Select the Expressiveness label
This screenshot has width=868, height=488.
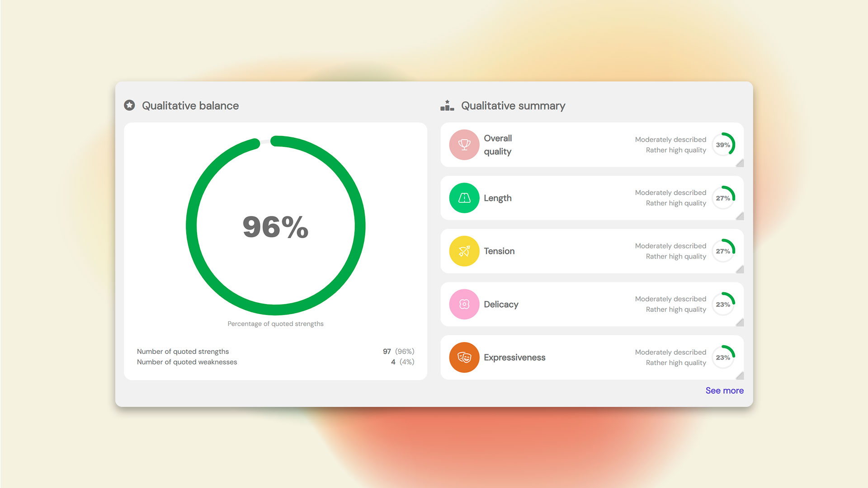click(x=514, y=357)
